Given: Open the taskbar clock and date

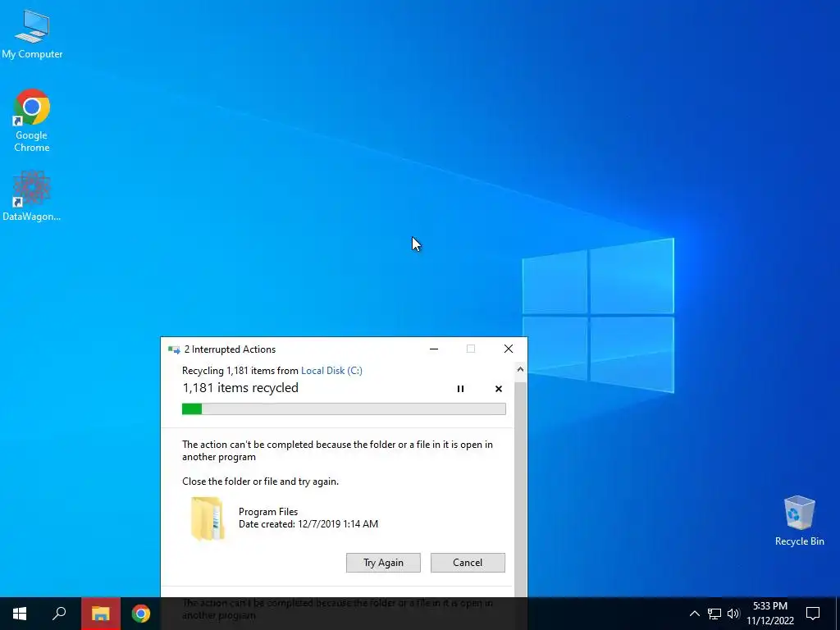Looking at the screenshot, I should coord(770,614).
